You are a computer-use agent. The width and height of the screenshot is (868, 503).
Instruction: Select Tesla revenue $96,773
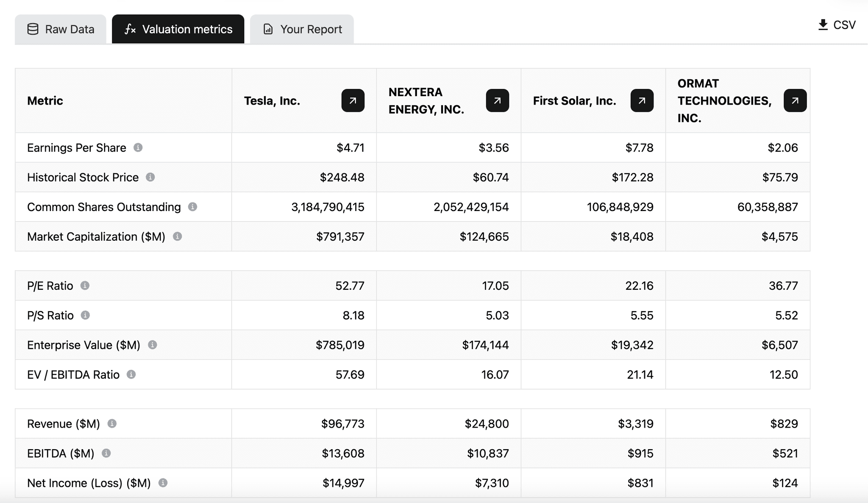(x=343, y=424)
